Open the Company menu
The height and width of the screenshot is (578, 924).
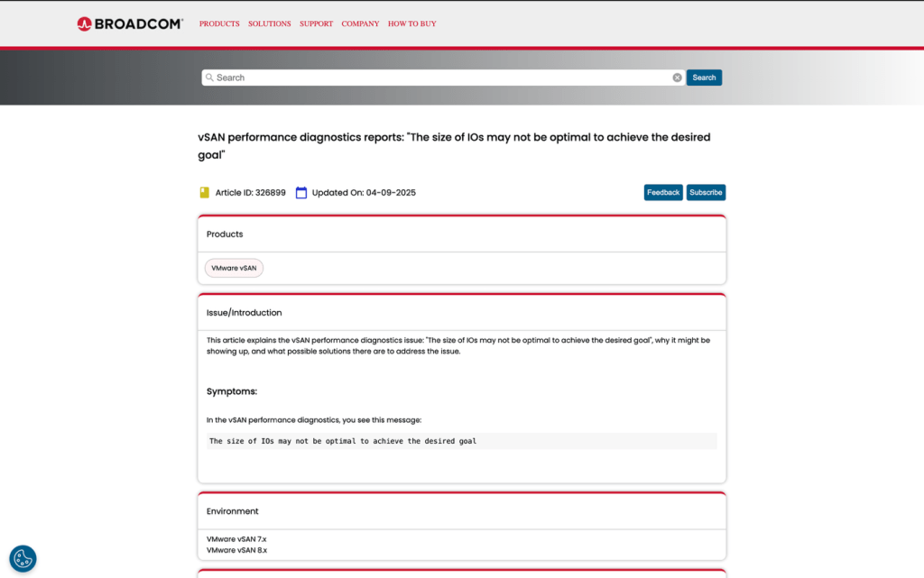point(360,24)
